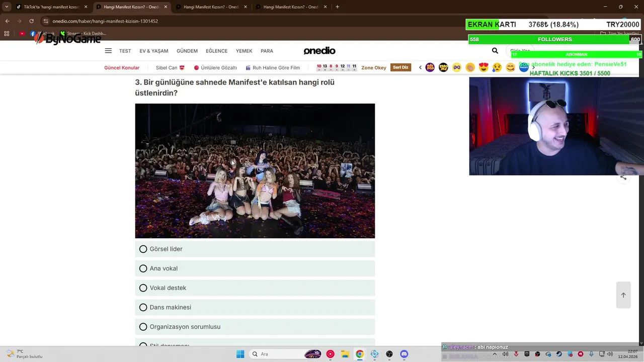This screenshot has height=362, width=644.
Task: Click the previous arrow beside emoji categories
Action: (x=420, y=67)
